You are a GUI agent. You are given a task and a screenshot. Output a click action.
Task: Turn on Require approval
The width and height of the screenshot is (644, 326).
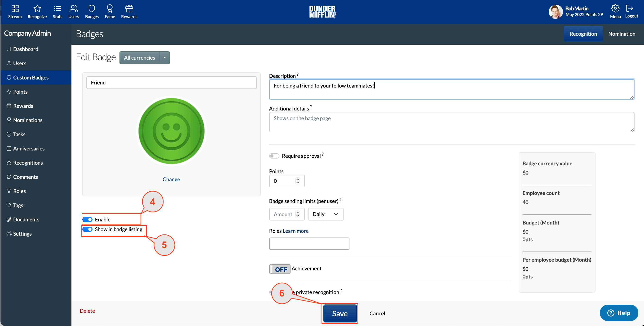274,155
